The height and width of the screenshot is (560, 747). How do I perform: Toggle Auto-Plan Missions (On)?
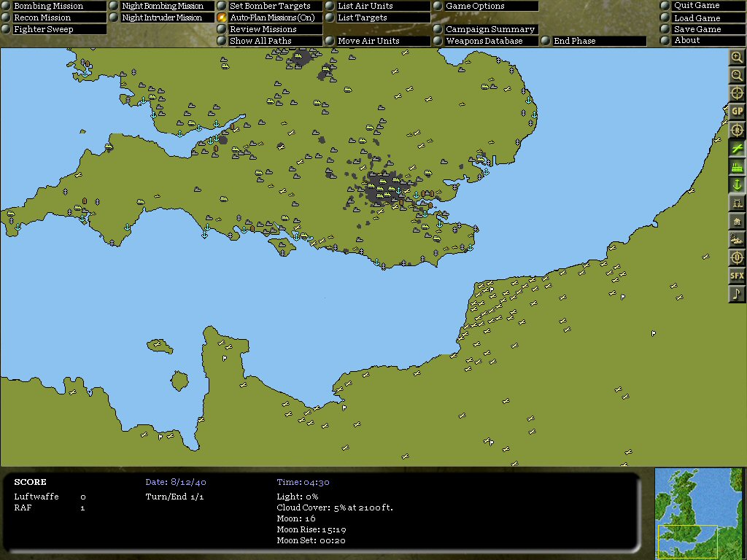click(x=272, y=17)
